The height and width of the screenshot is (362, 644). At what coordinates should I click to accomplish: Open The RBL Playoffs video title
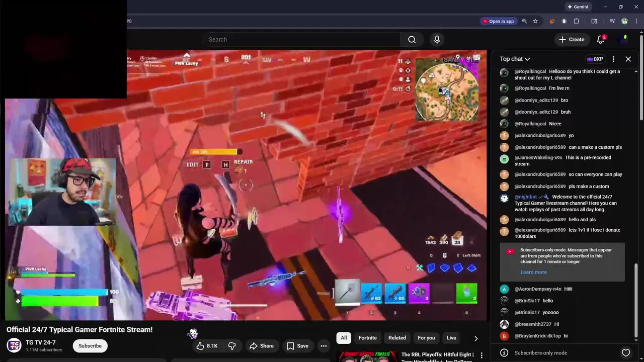[x=438, y=356]
